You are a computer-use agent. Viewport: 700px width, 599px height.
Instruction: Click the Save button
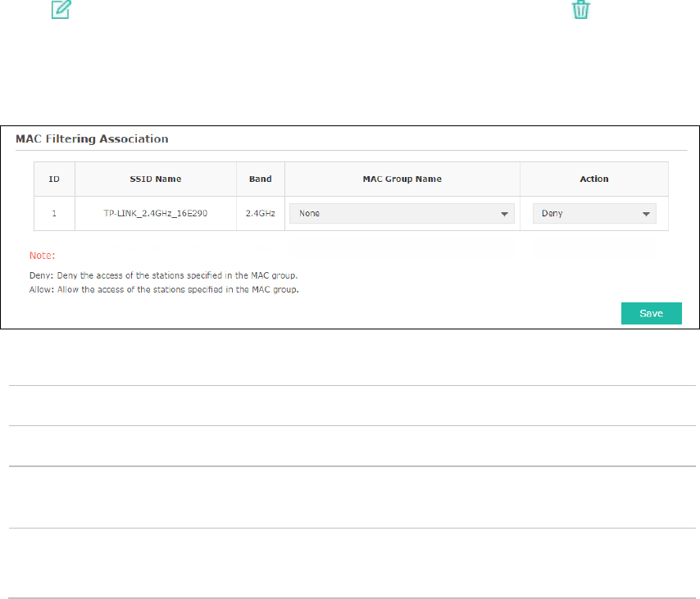(652, 313)
